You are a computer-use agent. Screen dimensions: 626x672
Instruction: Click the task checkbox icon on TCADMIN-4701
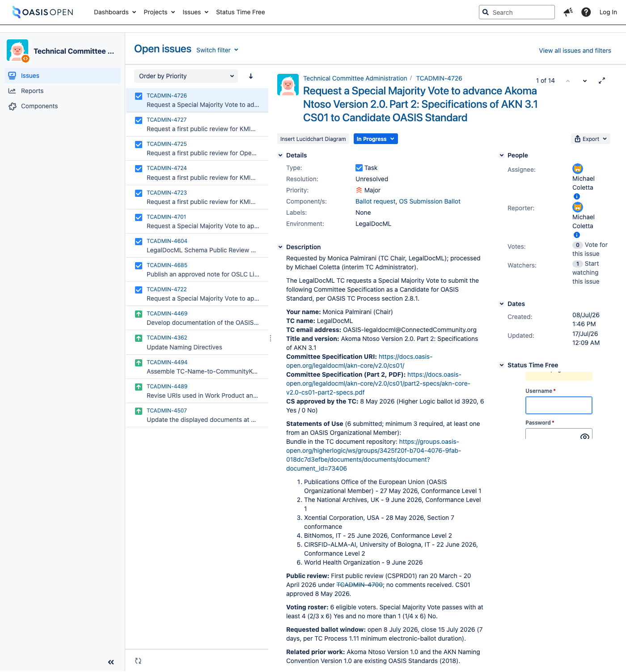pyautogui.click(x=139, y=217)
